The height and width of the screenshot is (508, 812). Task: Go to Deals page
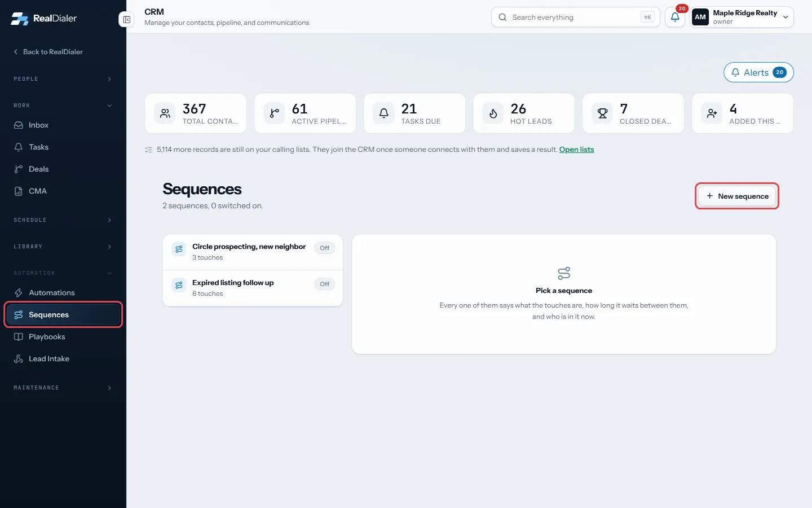(x=63, y=169)
